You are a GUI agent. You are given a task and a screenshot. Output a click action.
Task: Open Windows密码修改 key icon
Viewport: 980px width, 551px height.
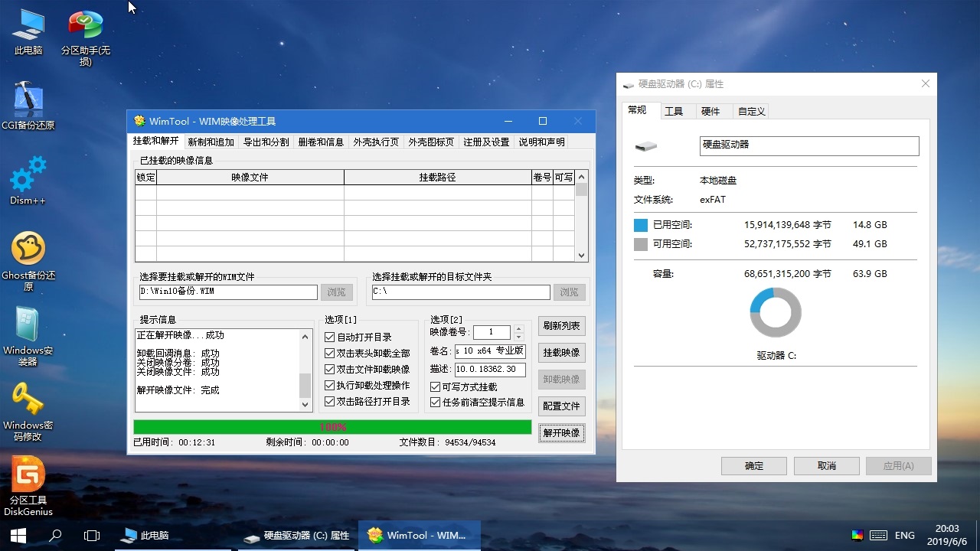tap(28, 412)
